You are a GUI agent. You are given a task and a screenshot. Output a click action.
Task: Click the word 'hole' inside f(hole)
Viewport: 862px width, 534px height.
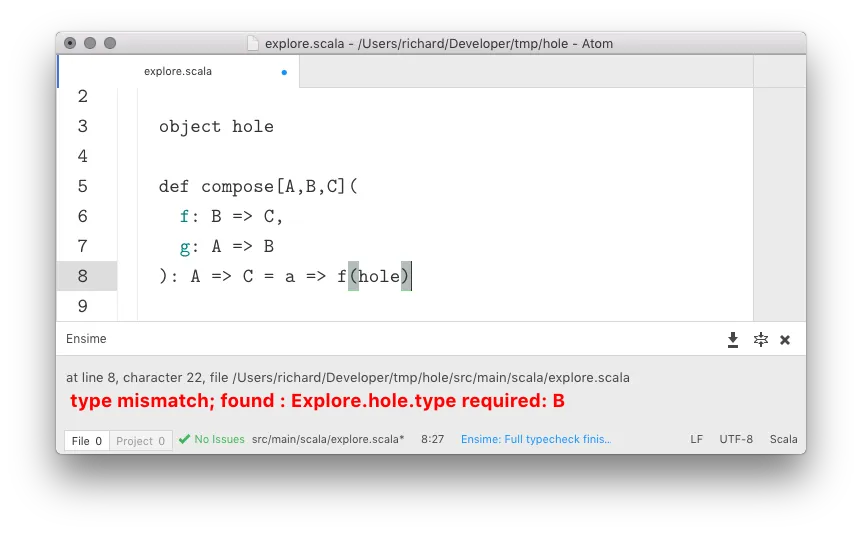tap(379, 276)
